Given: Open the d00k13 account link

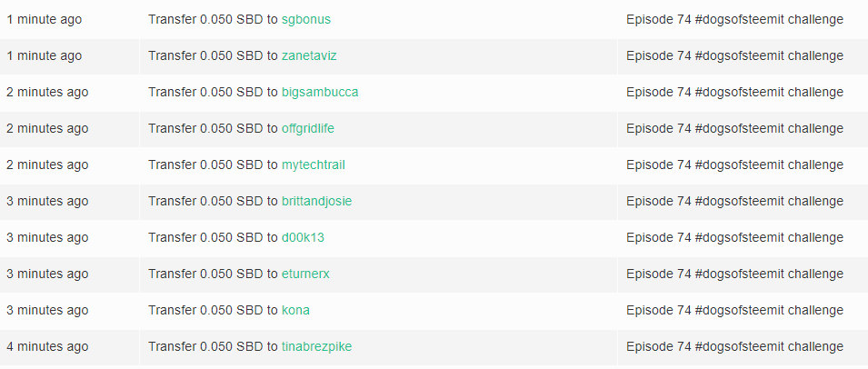Looking at the screenshot, I should click(x=303, y=238).
